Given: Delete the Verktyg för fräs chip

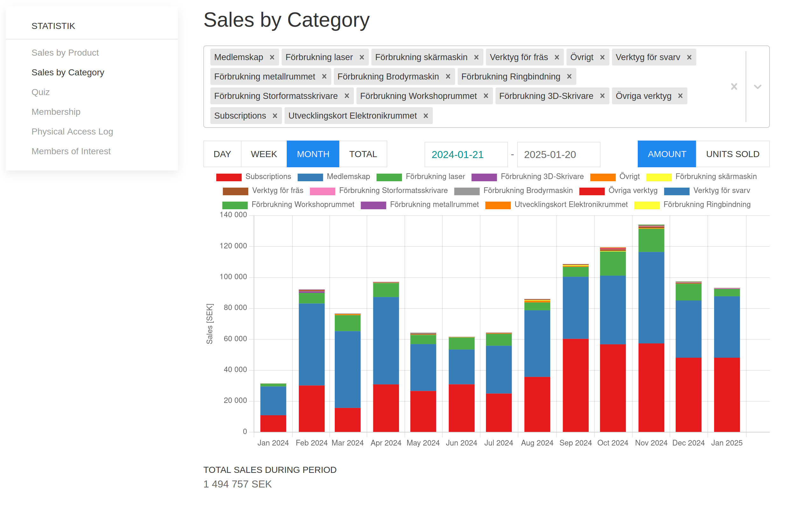Looking at the screenshot, I should coord(556,57).
